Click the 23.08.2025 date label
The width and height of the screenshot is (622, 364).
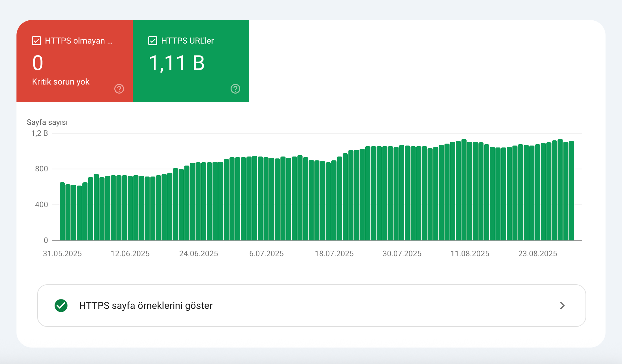coord(538,254)
